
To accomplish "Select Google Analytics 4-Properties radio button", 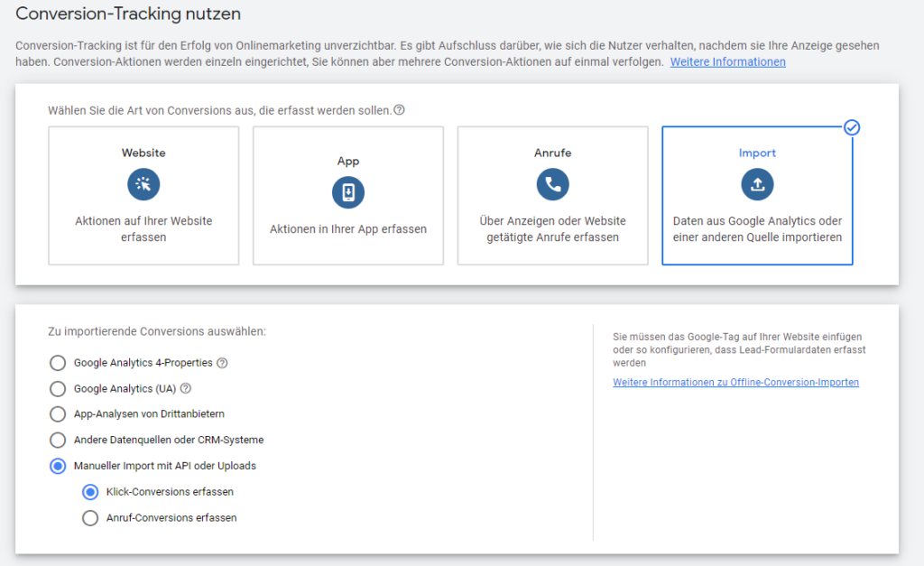I will (x=57, y=363).
